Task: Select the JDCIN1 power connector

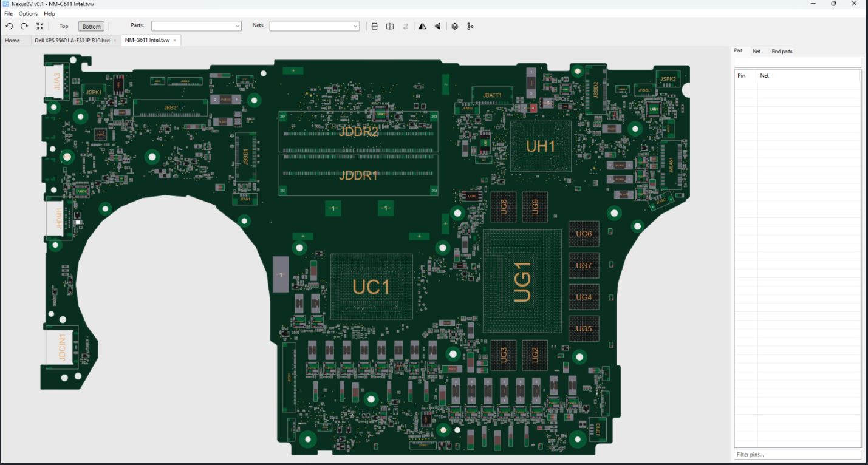Action: [62, 347]
